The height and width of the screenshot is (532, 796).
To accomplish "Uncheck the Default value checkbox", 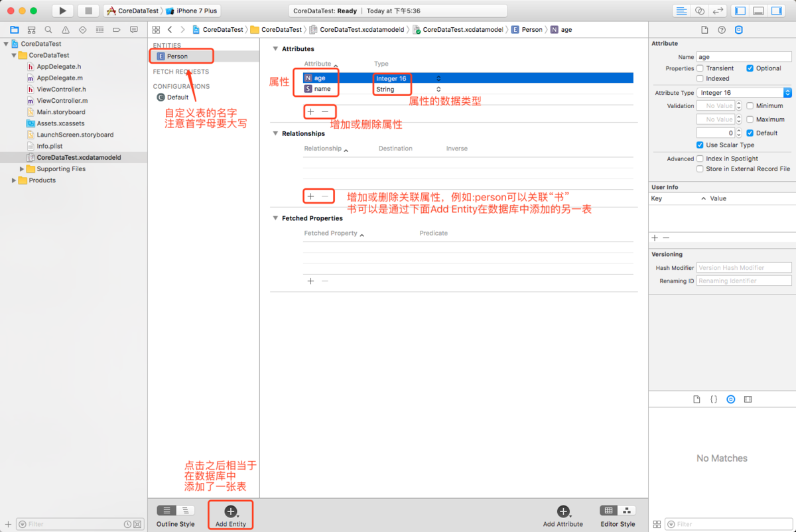I will coord(750,133).
